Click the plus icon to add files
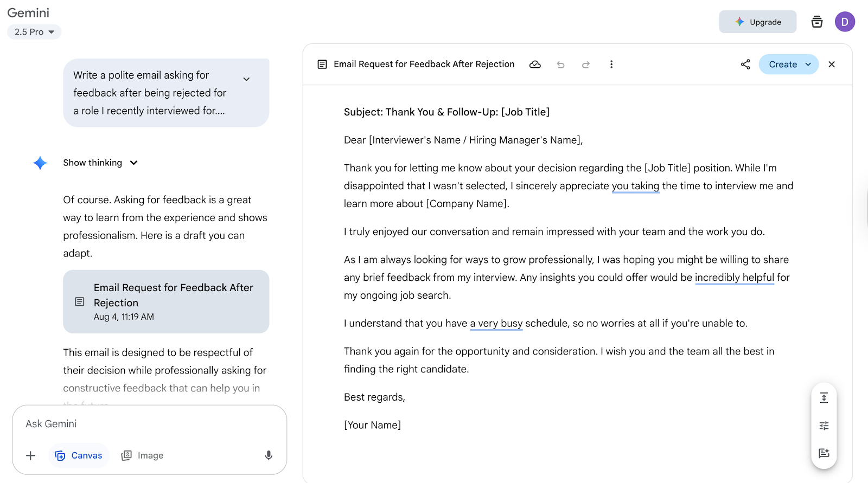This screenshot has height=483, width=868. pyautogui.click(x=31, y=455)
